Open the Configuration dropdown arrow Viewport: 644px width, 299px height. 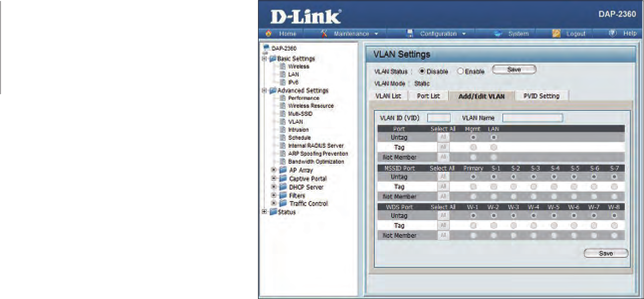click(x=464, y=34)
